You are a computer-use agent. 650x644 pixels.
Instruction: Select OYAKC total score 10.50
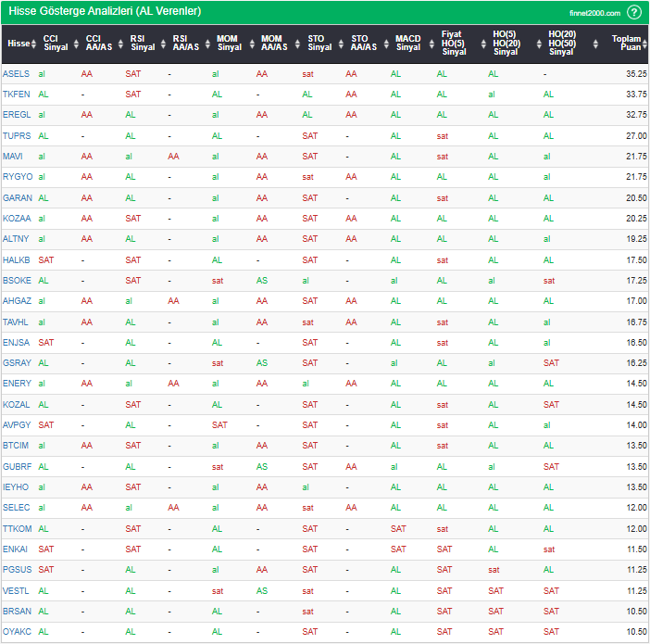(x=636, y=632)
